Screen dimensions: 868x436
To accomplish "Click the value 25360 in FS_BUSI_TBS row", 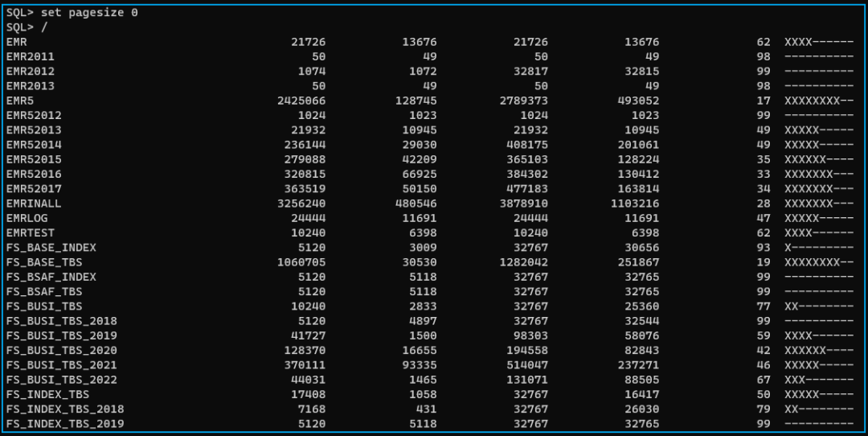I will click(x=642, y=306).
